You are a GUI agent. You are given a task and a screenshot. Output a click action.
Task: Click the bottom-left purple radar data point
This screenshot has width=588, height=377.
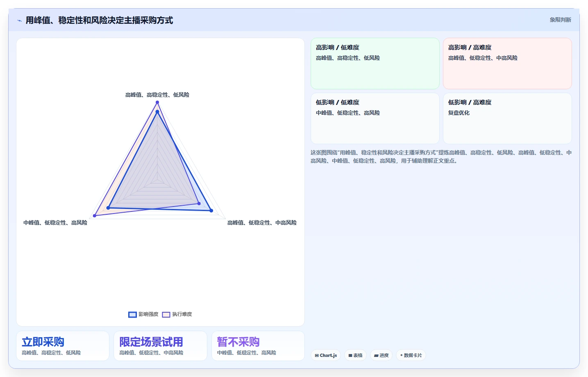pyautogui.click(x=95, y=216)
